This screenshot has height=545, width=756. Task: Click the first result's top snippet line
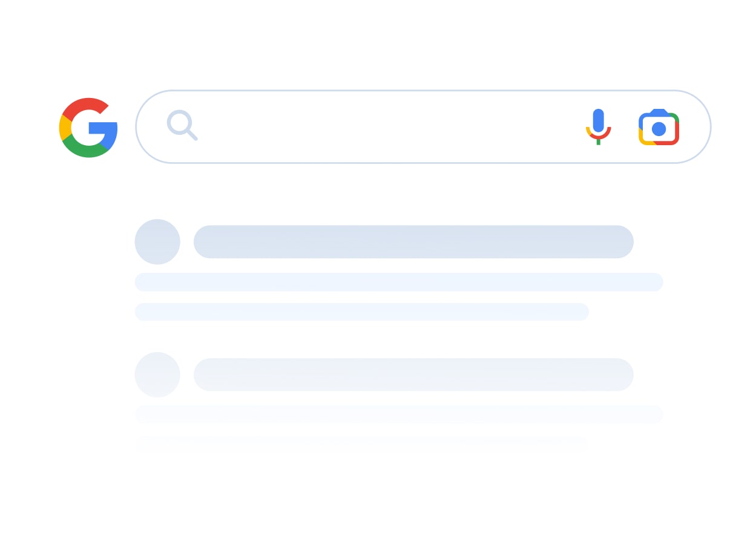coord(399,282)
